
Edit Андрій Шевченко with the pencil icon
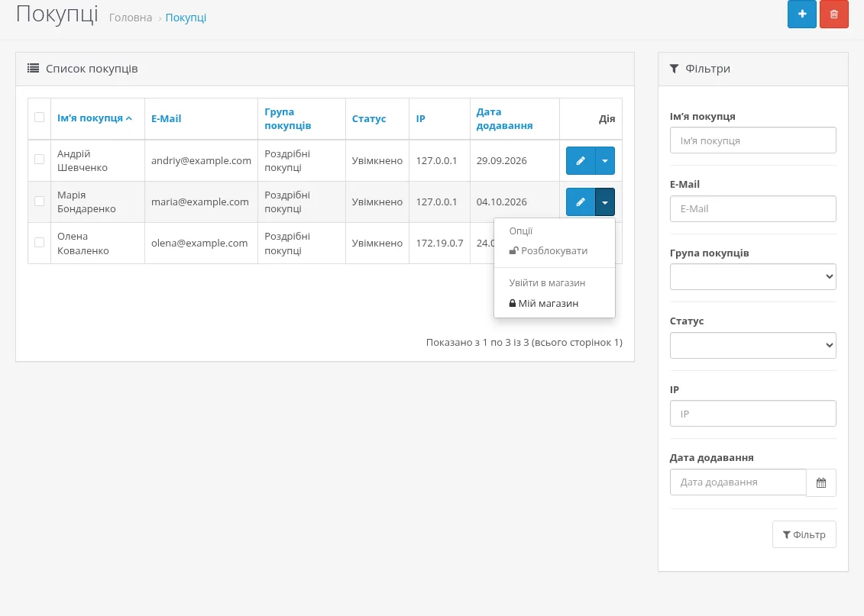[581, 161]
